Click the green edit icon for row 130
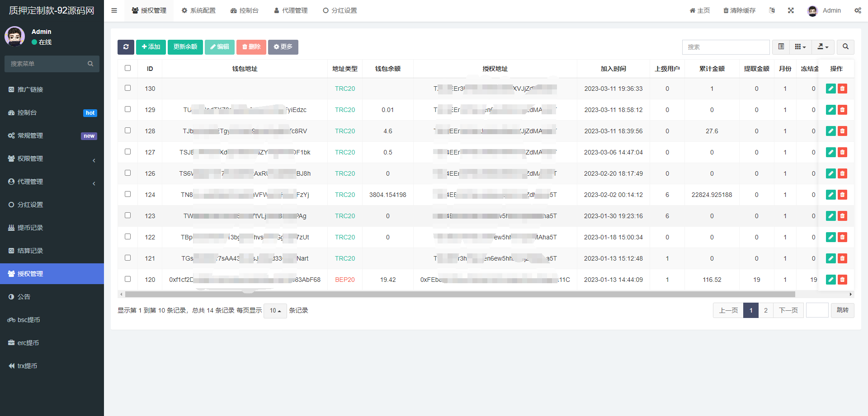The width and height of the screenshot is (868, 416). pyautogui.click(x=830, y=89)
